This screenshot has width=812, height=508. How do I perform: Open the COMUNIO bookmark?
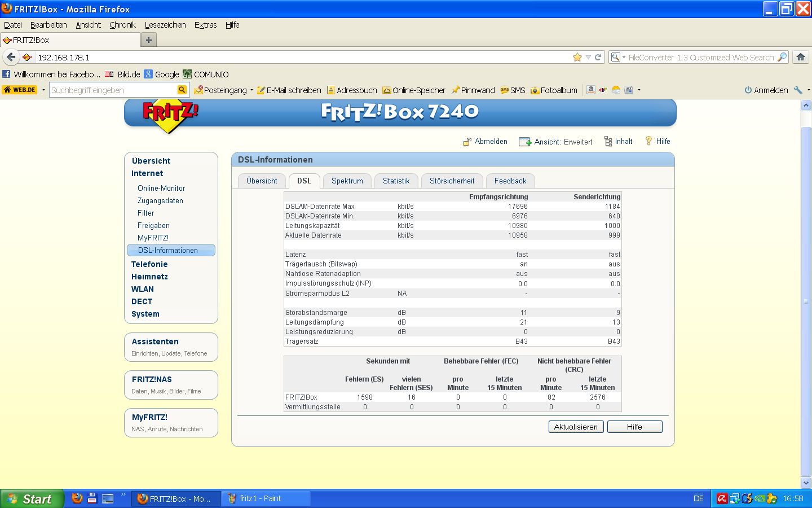(206, 74)
